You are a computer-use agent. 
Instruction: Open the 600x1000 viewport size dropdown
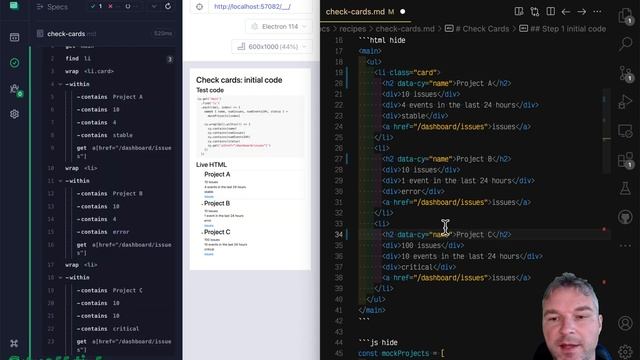[272, 47]
